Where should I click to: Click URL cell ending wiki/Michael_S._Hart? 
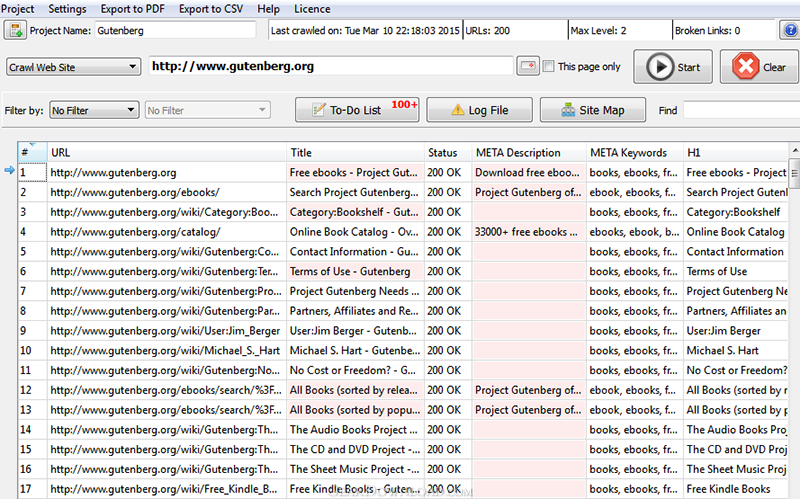[x=167, y=351]
